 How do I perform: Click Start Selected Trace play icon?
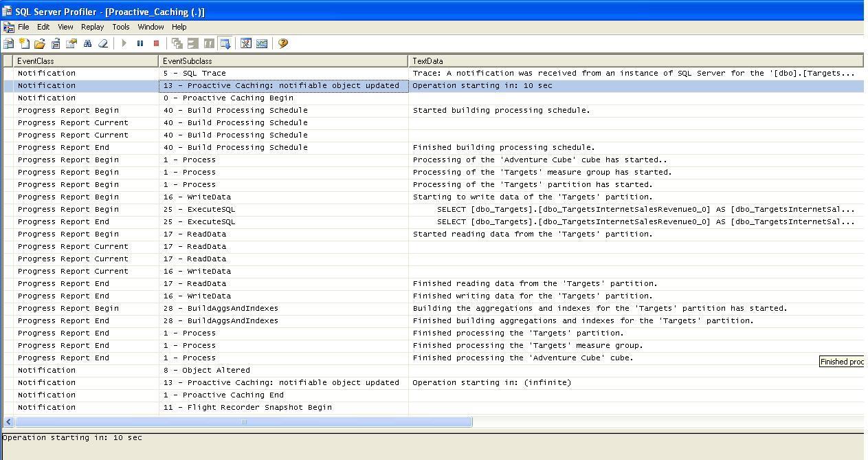[124, 43]
